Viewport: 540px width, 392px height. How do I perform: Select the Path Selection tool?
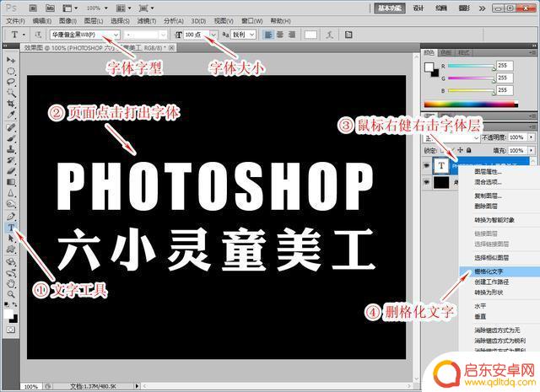click(x=11, y=239)
